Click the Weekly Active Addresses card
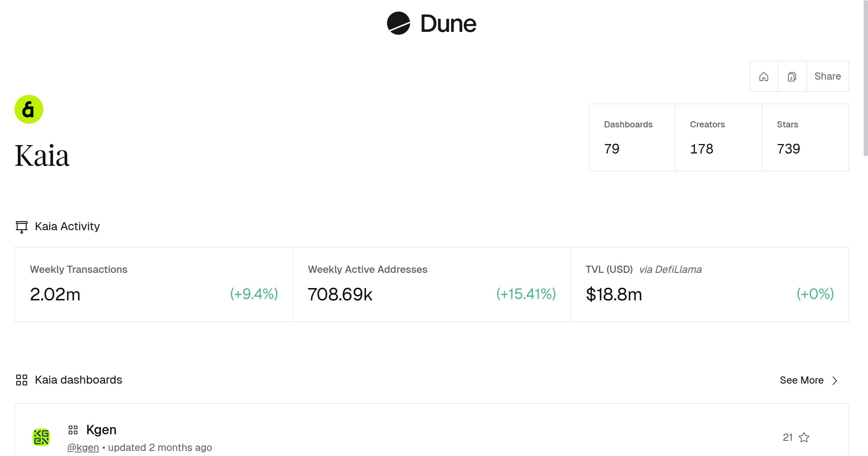The image size is (868, 456). (x=431, y=284)
